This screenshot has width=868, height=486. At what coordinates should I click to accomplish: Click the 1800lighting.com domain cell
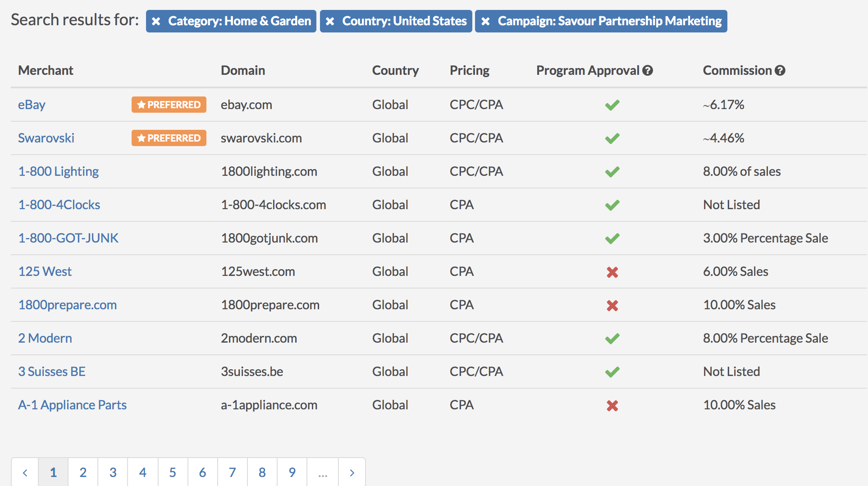coord(269,171)
